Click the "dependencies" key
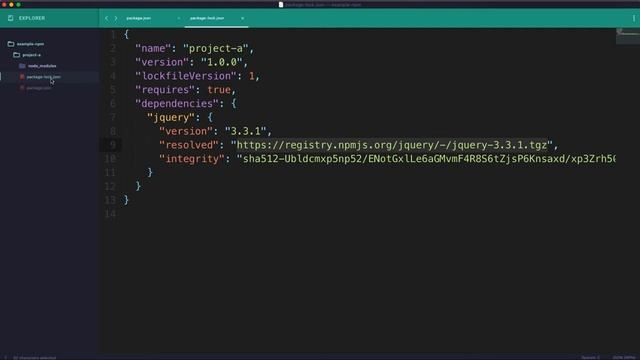Screen dimensions: 640x360 tap(178, 104)
